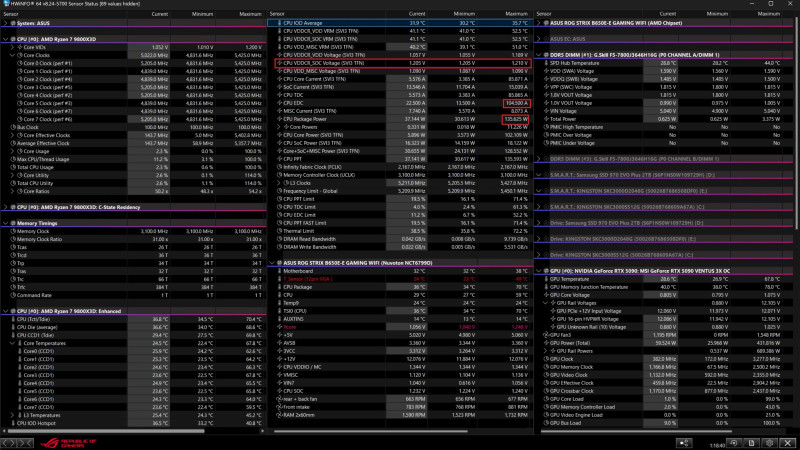The width and height of the screenshot is (800, 450).
Task: Collapse the Core Clocks subtree
Action: (12, 55)
